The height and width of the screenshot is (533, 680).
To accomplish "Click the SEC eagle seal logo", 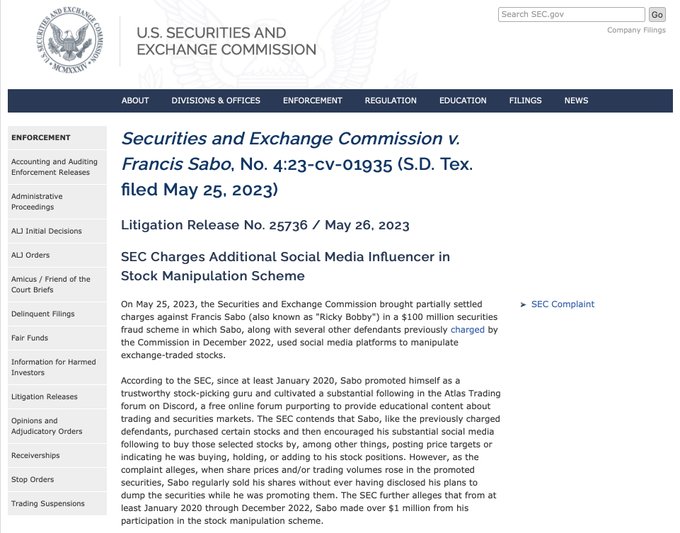I will coord(72,42).
